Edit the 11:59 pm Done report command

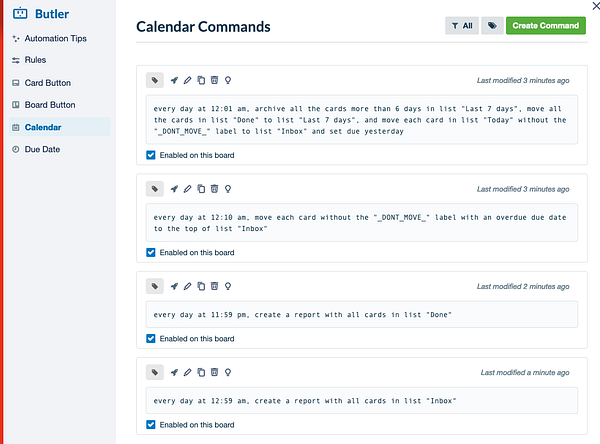[187, 287]
